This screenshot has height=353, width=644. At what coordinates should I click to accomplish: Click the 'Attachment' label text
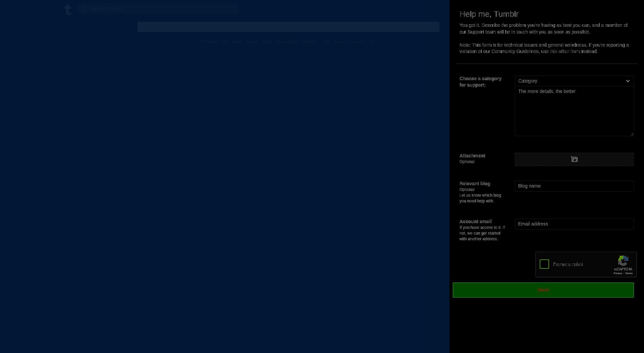click(x=472, y=156)
